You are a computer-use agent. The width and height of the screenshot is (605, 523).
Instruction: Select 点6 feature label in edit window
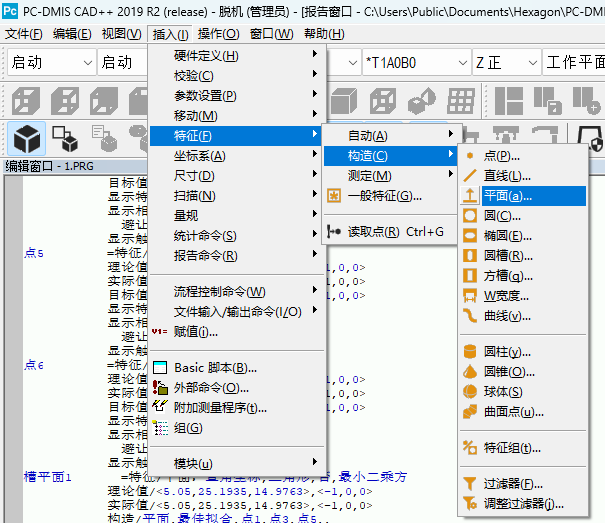point(34,364)
